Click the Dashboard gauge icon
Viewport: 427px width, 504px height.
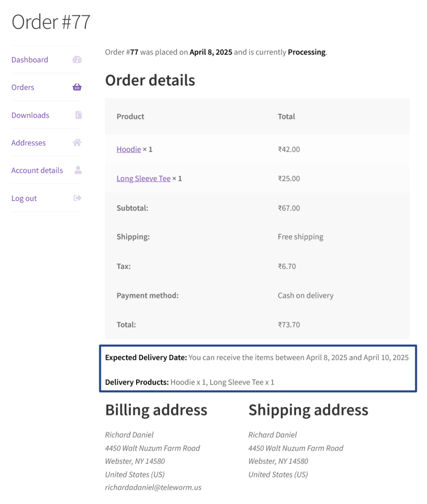pos(77,60)
